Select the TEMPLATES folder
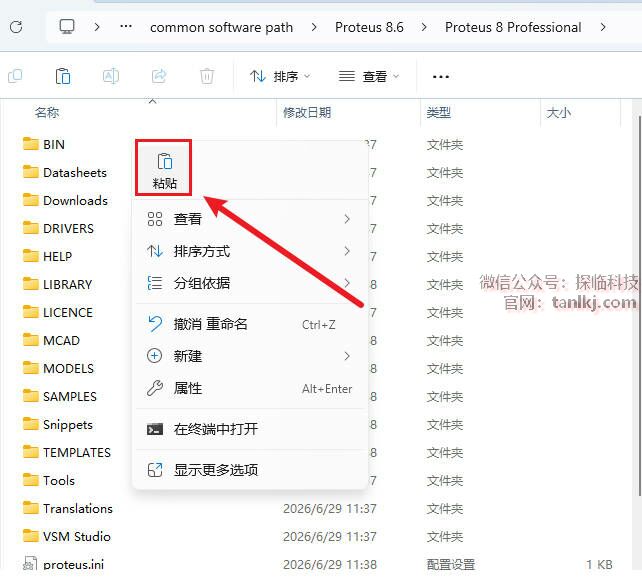 67,452
